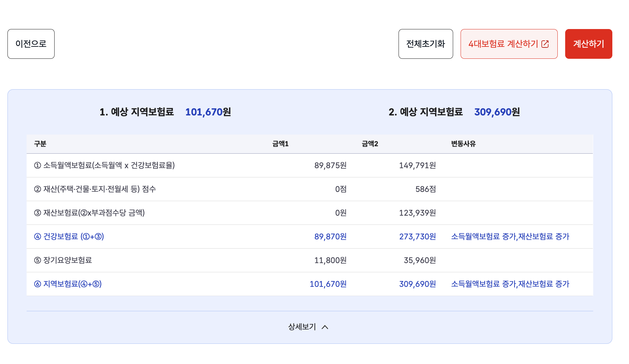Select ① 소득월액보험료 row label

click(x=104, y=165)
